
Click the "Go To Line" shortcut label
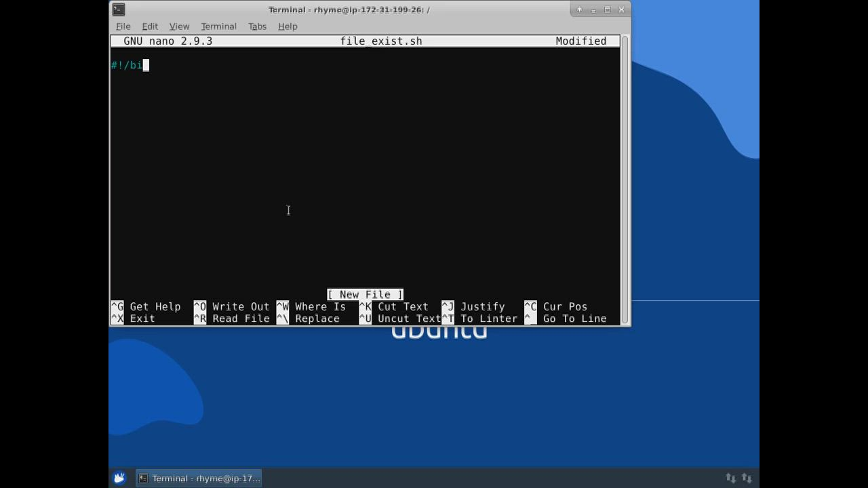[575, 319]
